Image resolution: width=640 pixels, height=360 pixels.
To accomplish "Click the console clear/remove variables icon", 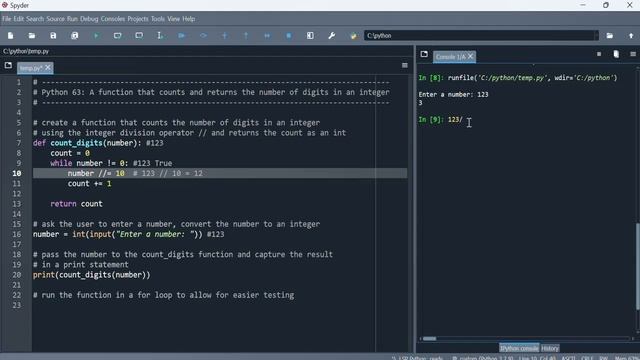I will pyautogui.click(x=616, y=54).
